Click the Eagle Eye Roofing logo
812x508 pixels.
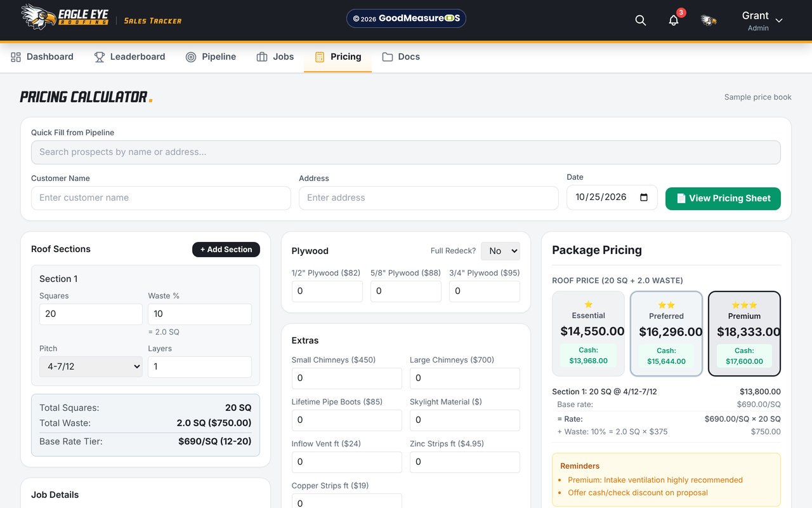tap(65, 17)
